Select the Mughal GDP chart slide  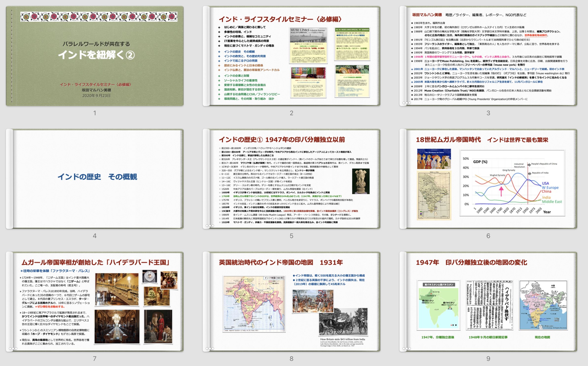[488, 179]
